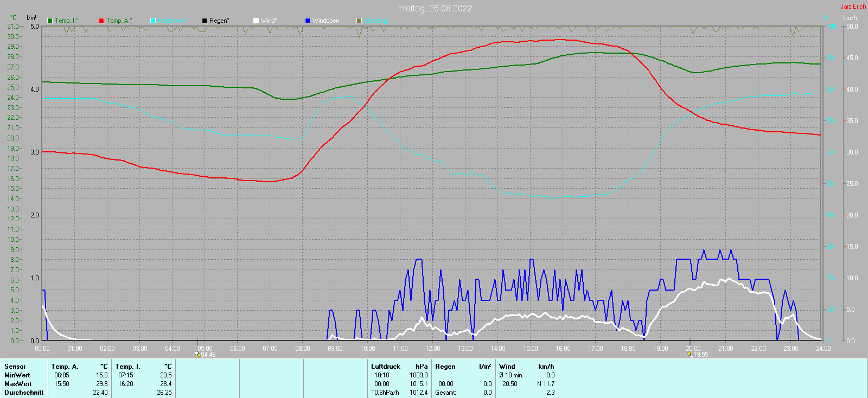Click the 12:00 time axis label
868x398 pixels.
[x=432, y=349]
